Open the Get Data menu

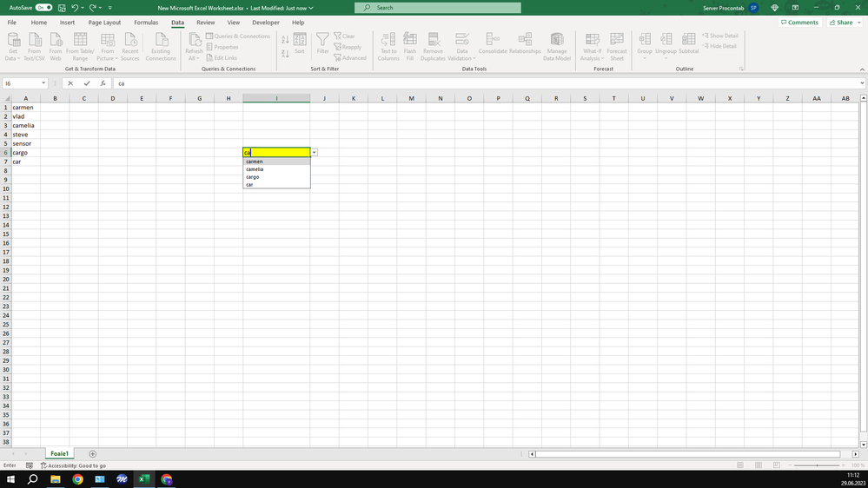coord(13,47)
